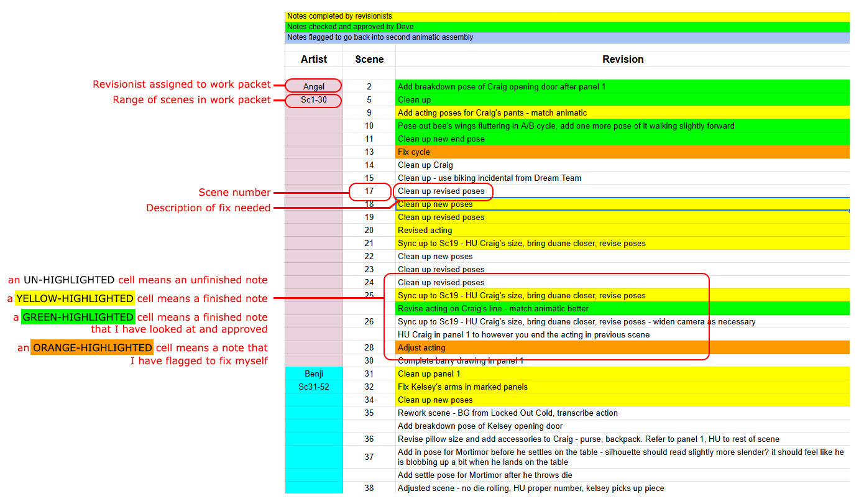This screenshot has width=864, height=504.
Task: Click scene number 13 cell
Action: click(369, 152)
